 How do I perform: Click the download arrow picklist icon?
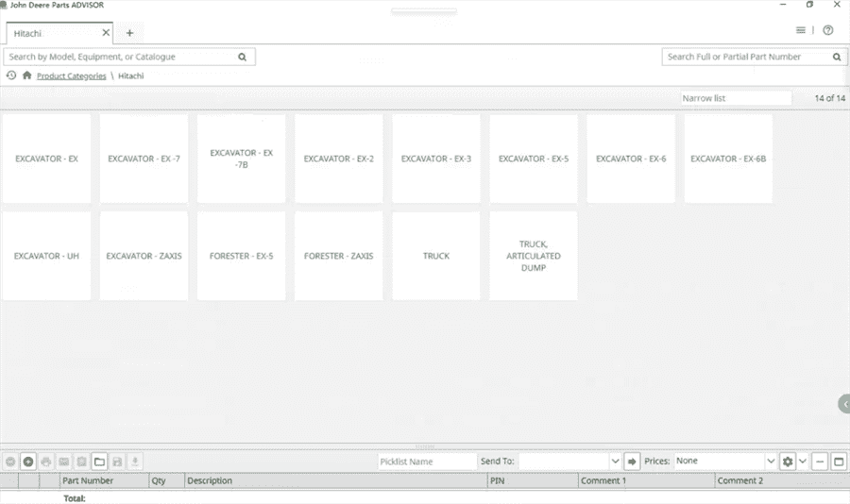point(135,462)
